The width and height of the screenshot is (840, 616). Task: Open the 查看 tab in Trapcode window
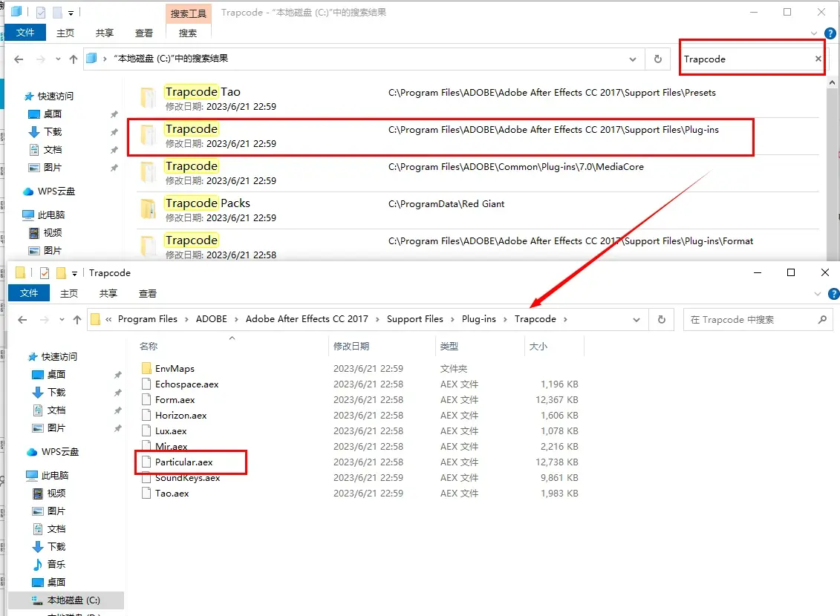147,294
